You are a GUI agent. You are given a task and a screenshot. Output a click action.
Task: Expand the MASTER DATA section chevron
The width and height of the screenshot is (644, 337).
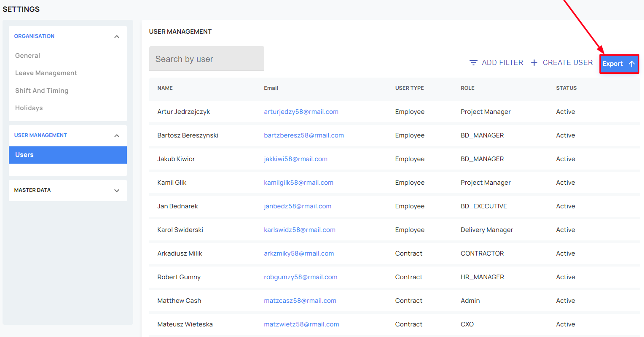[x=117, y=191]
